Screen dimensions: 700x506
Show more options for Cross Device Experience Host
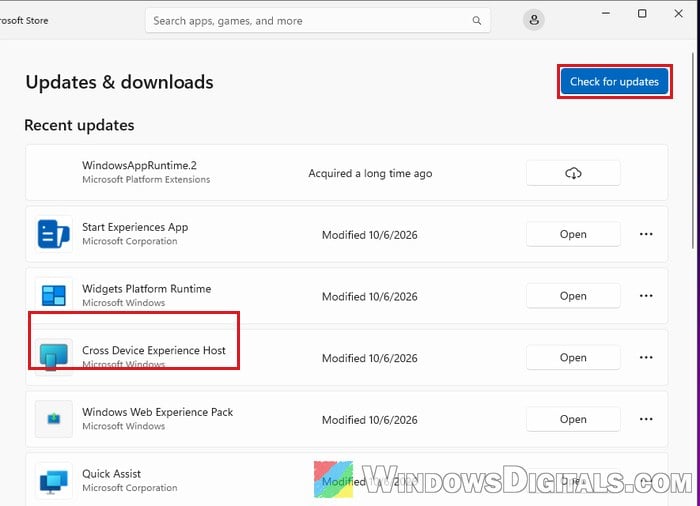coord(646,358)
